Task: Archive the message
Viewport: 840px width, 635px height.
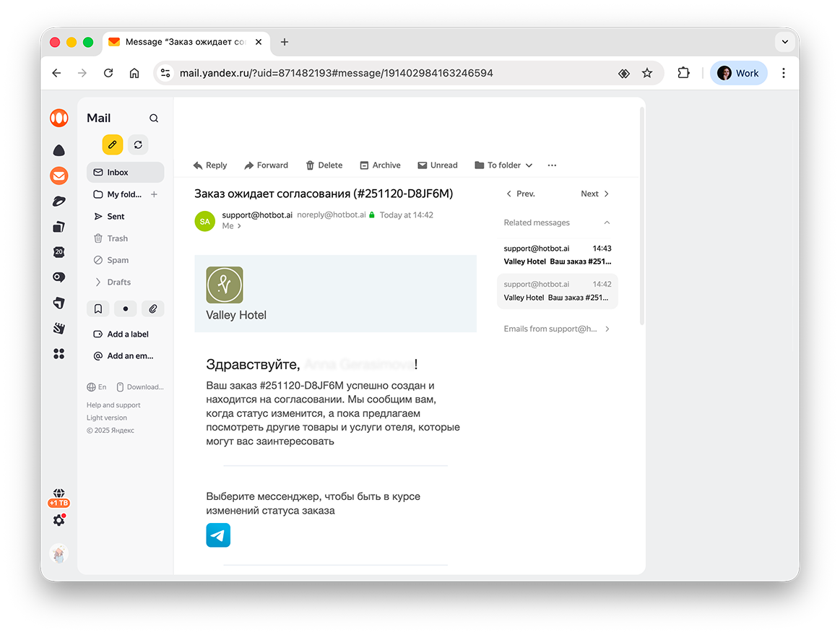Action: (381, 165)
